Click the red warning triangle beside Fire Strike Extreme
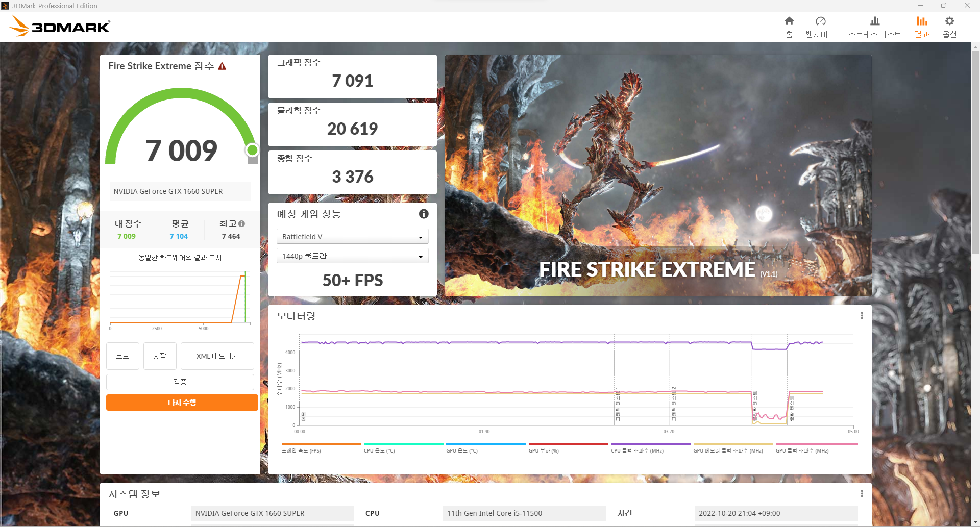The height and width of the screenshot is (527, 980). click(x=222, y=66)
